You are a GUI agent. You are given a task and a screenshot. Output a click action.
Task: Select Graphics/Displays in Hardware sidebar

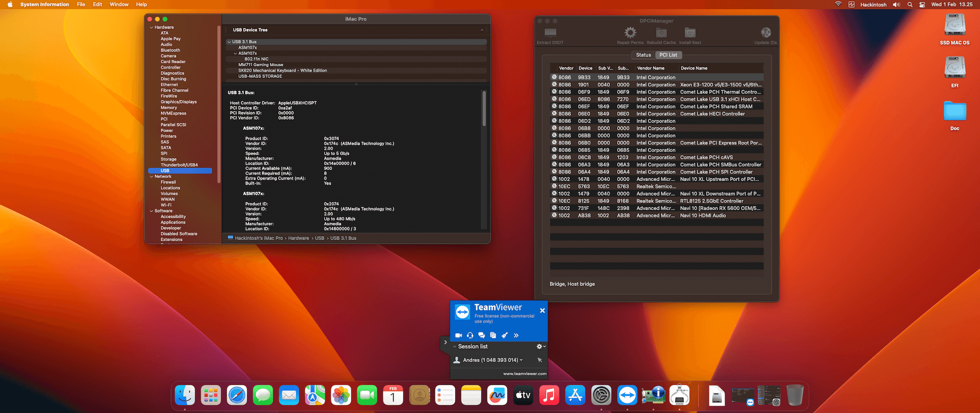(179, 102)
